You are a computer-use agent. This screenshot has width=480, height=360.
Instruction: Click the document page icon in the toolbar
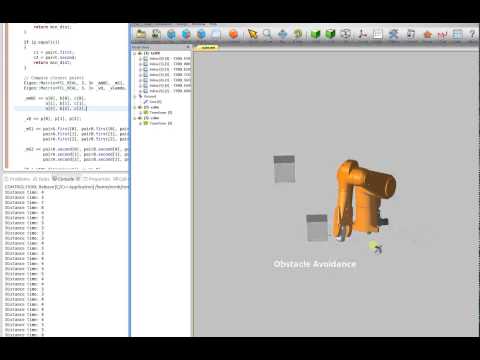(x=411, y=34)
